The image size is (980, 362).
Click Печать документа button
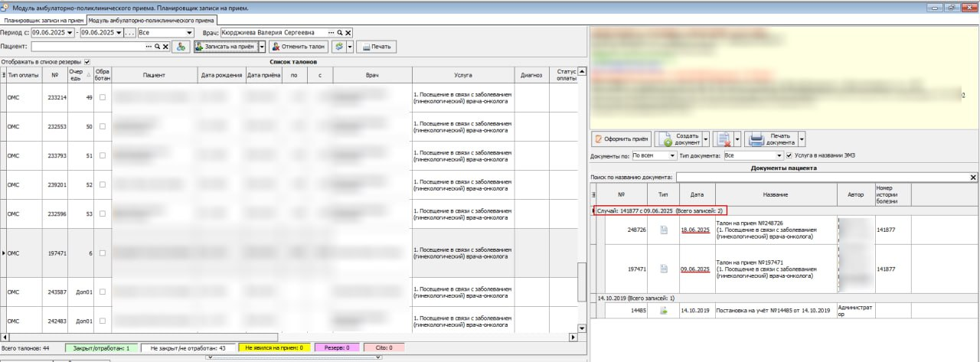pos(772,139)
